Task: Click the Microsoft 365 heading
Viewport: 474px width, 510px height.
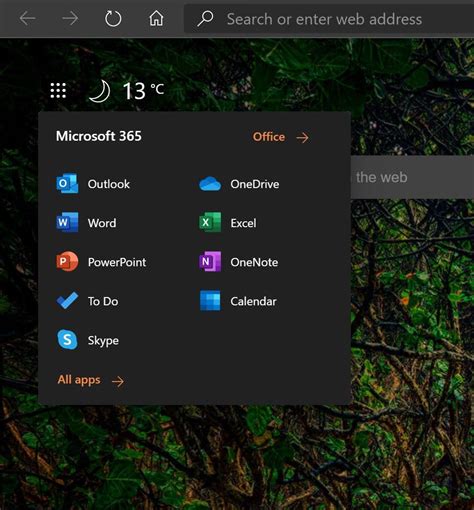Action: [99, 136]
